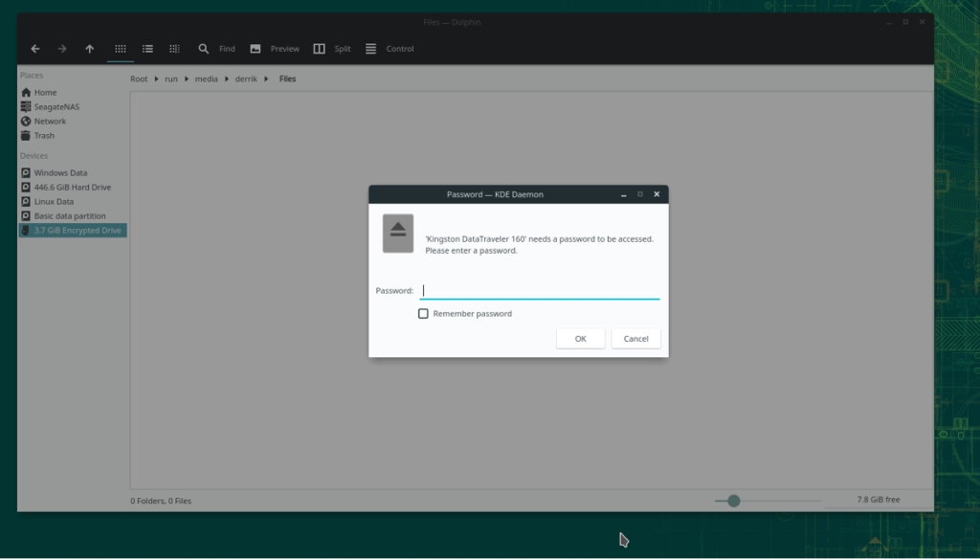Go up to the parent folder

click(x=90, y=48)
